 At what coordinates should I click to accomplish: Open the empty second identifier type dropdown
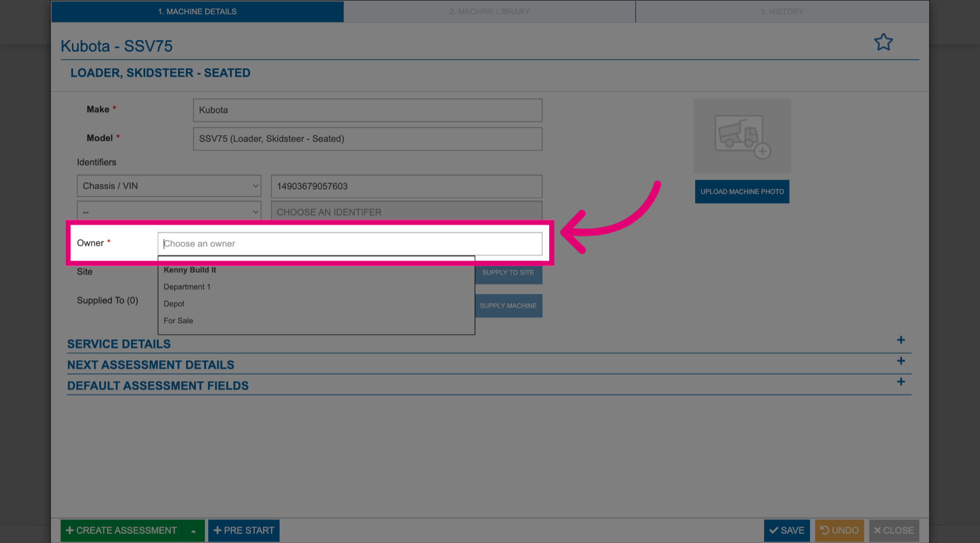coord(169,211)
